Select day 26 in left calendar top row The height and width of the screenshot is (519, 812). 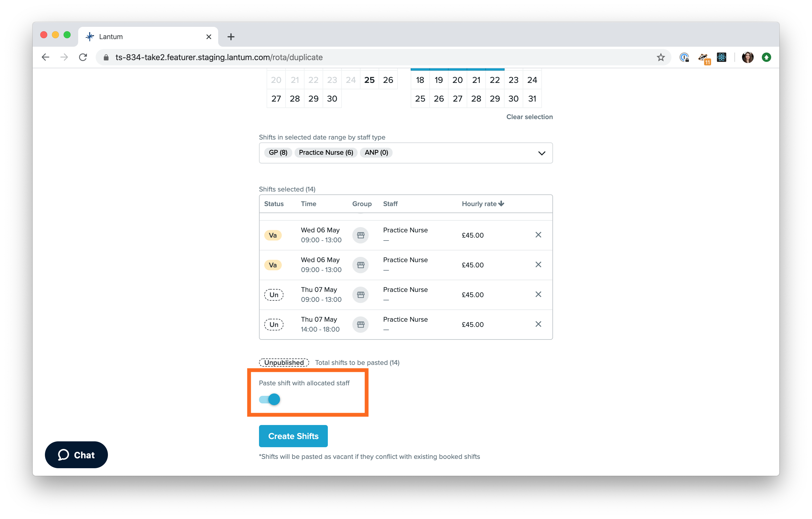point(388,80)
